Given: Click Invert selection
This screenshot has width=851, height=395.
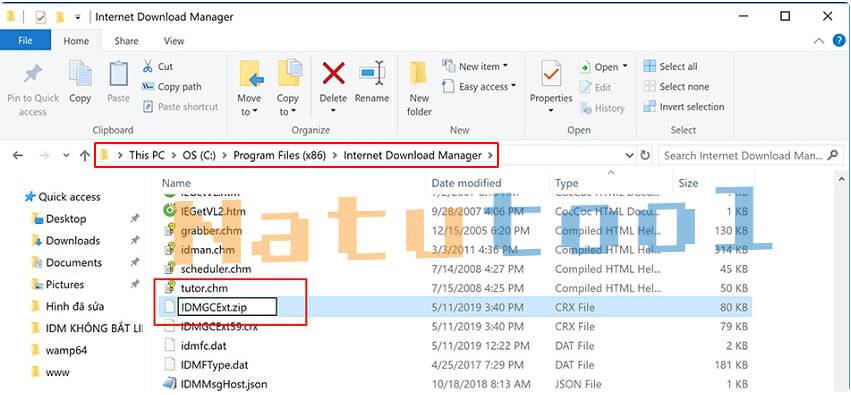Looking at the screenshot, I should pyautogui.click(x=684, y=107).
